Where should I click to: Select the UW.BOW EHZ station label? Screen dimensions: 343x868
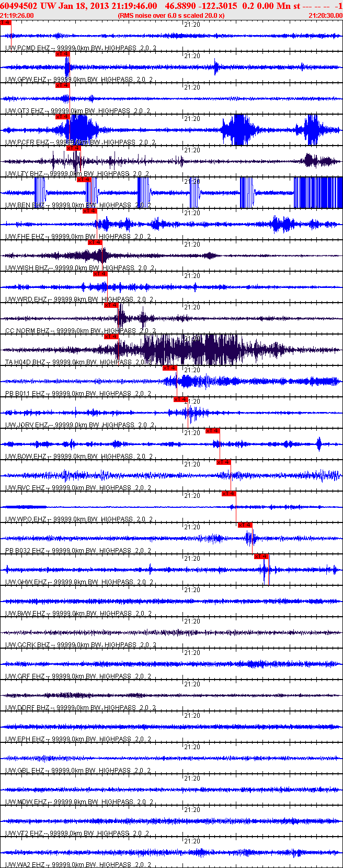tap(26, 457)
